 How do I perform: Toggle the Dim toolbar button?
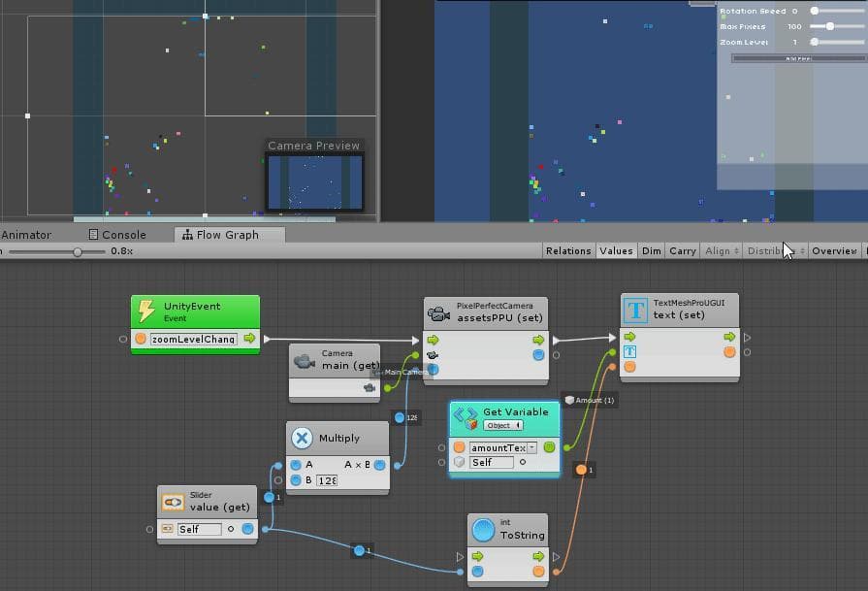click(x=651, y=251)
